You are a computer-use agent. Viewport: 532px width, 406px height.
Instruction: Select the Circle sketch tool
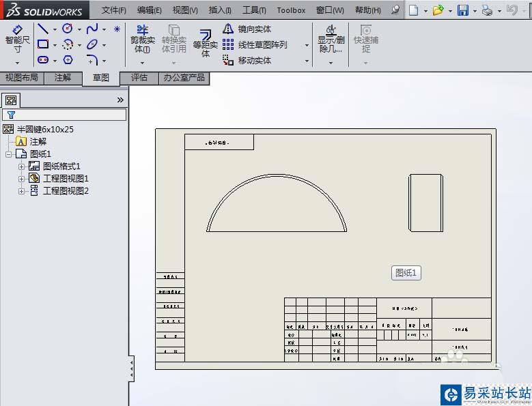click(68, 29)
